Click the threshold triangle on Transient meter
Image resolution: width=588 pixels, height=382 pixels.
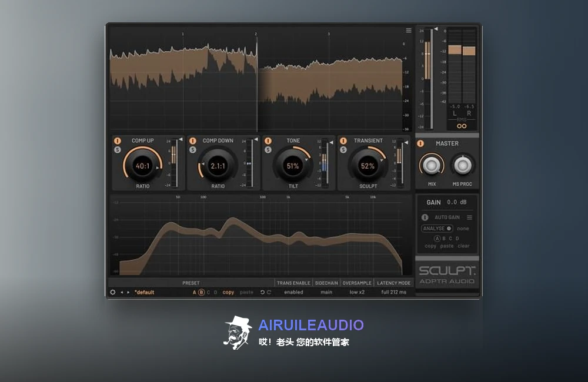[x=406, y=142]
